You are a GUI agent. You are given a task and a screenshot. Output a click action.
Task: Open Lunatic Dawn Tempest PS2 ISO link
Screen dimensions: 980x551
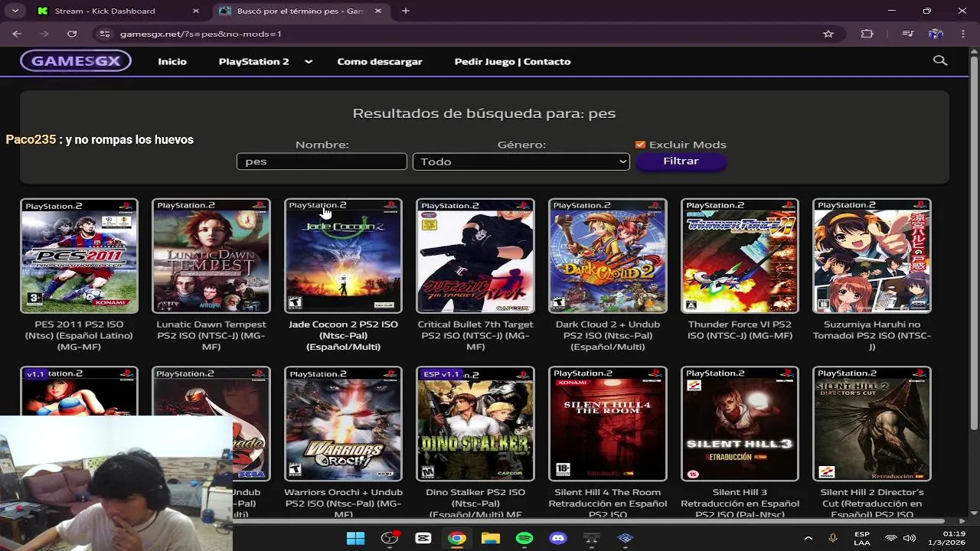pos(211,335)
